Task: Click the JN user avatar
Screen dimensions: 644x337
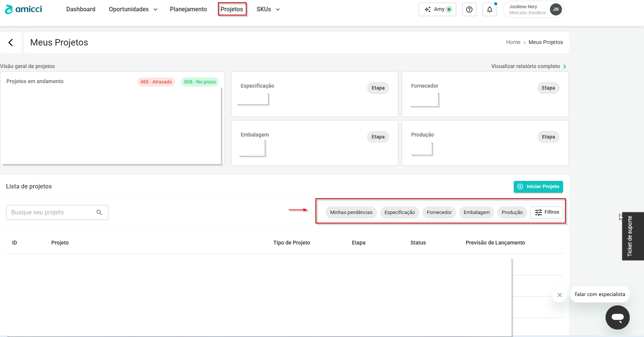Action: 556,9
